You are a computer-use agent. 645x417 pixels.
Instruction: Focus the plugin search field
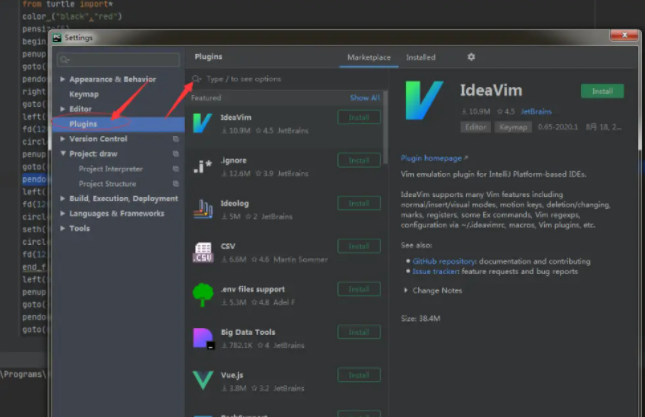288,79
